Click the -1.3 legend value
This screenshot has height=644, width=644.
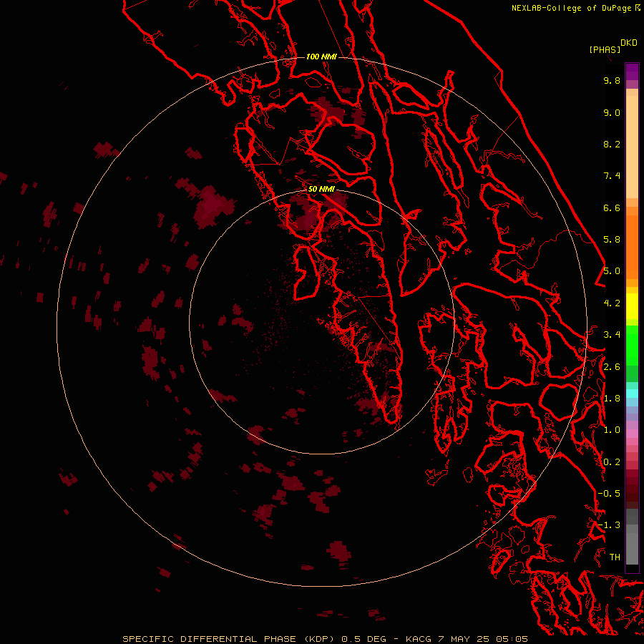point(609,525)
